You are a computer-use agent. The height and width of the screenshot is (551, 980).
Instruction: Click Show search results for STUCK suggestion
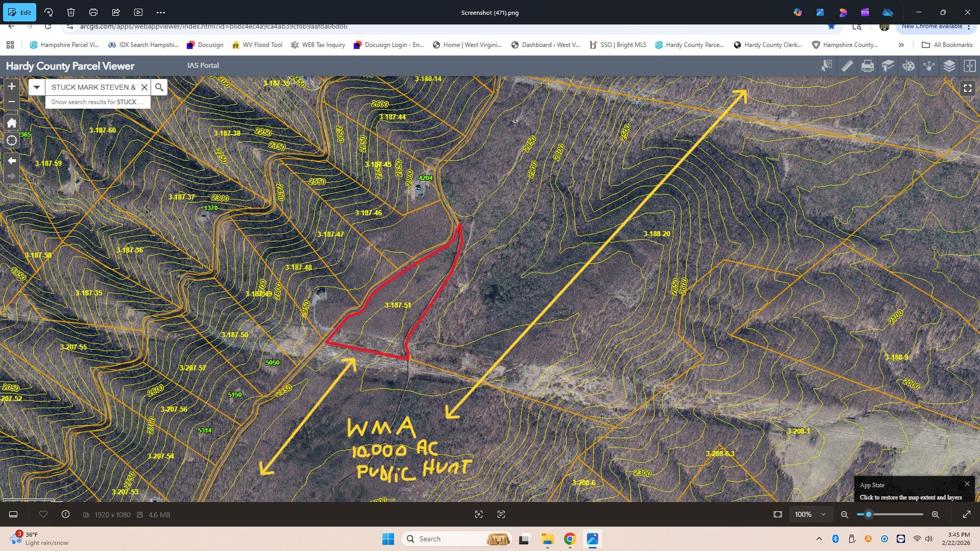pyautogui.click(x=97, y=102)
